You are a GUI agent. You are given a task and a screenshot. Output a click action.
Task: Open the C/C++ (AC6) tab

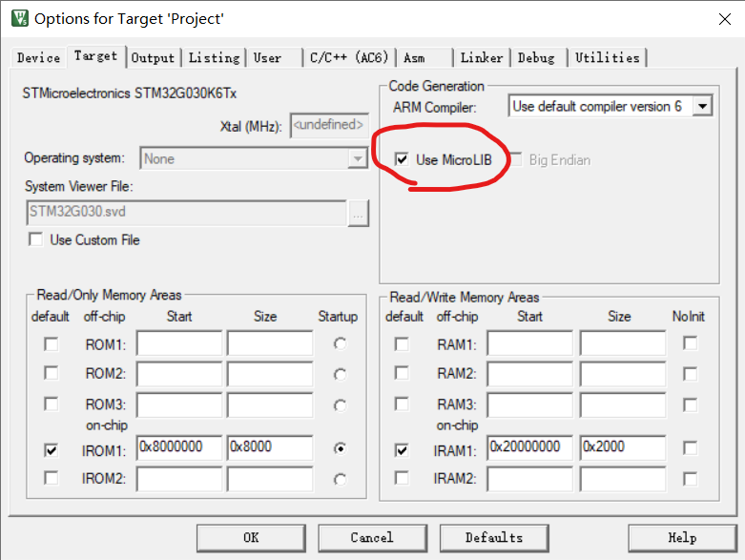point(349,58)
